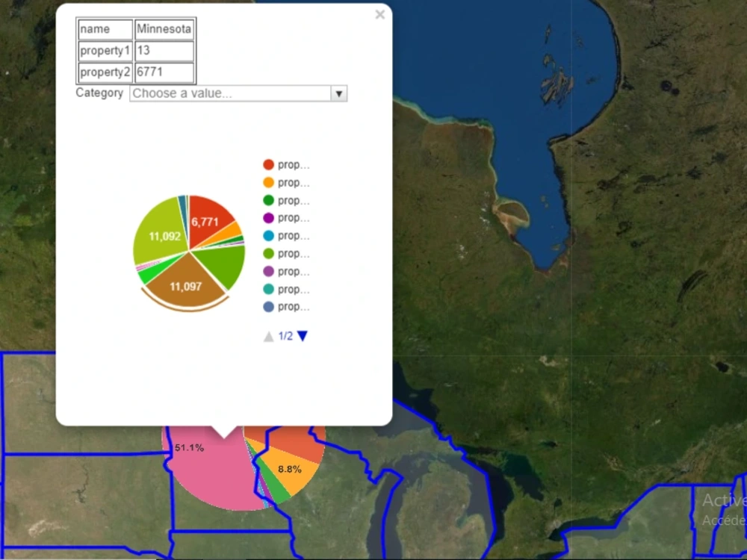The height and width of the screenshot is (560, 747).
Task: Click the 6,771 red pie slice
Action: pos(206,220)
